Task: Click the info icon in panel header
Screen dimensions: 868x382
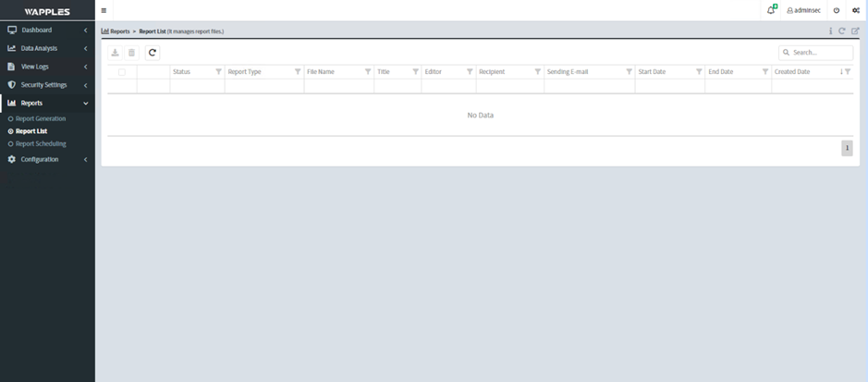Action: tap(830, 31)
